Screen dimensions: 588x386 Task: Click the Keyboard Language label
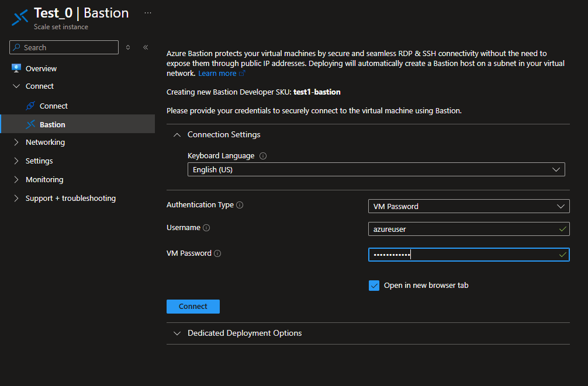coord(221,156)
